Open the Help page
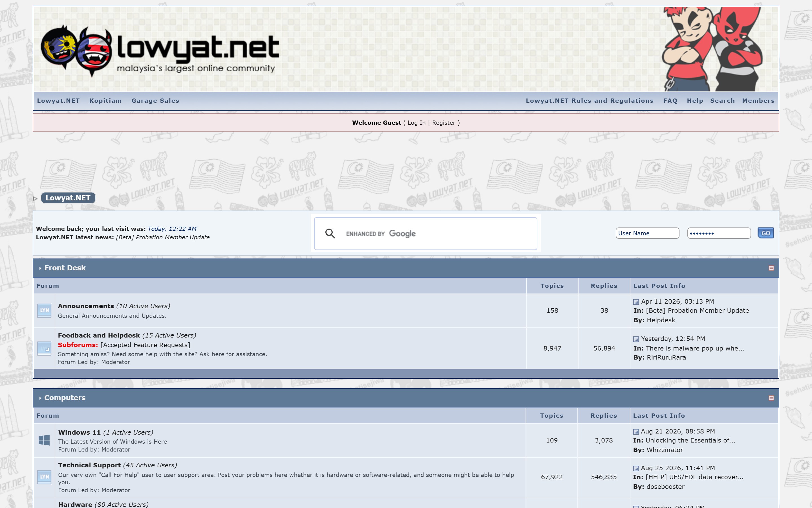812x508 pixels. [x=695, y=101]
